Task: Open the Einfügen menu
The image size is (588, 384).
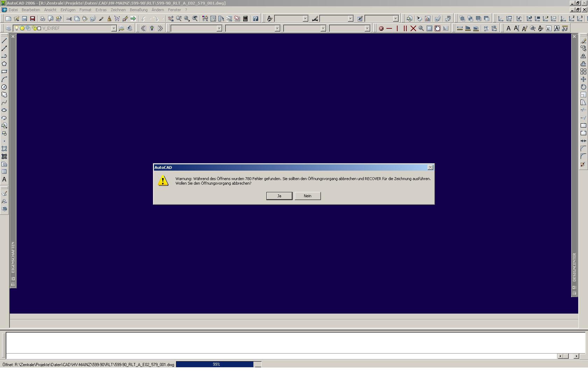Action: pyautogui.click(x=68, y=10)
